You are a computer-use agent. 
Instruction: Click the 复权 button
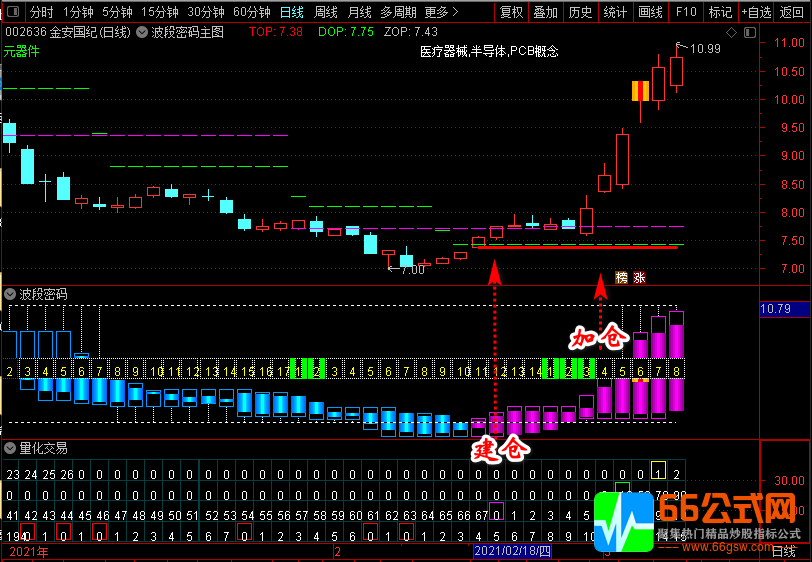point(511,12)
